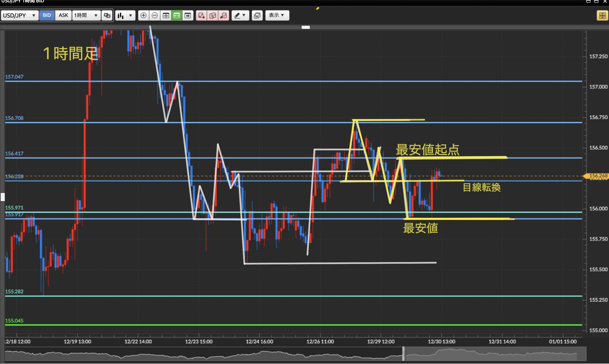This screenshot has height=364, width=609.
Task: Click the fit chart to window icon
Action: point(166,15)
